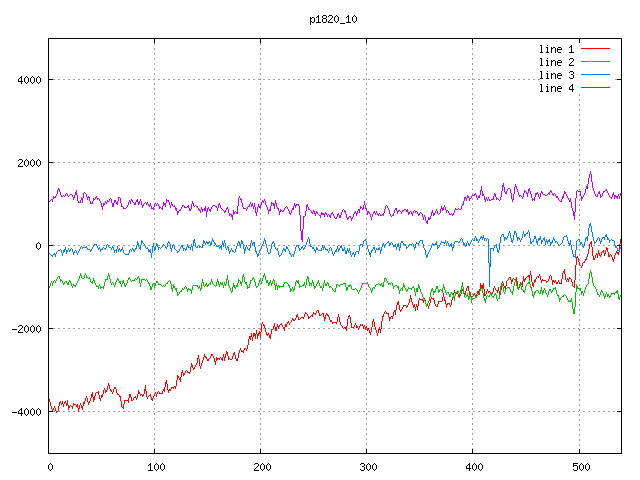Click the red line 1 legend sample
This screenshot has width=640, height=480.
click(596, 49)
